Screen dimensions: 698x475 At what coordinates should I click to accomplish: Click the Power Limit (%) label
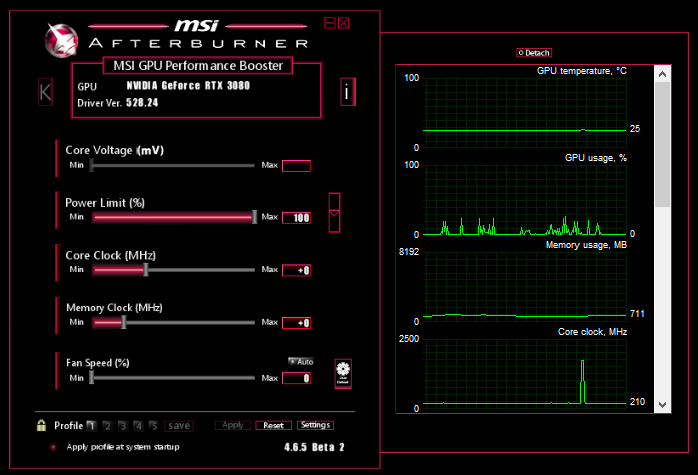105,203
